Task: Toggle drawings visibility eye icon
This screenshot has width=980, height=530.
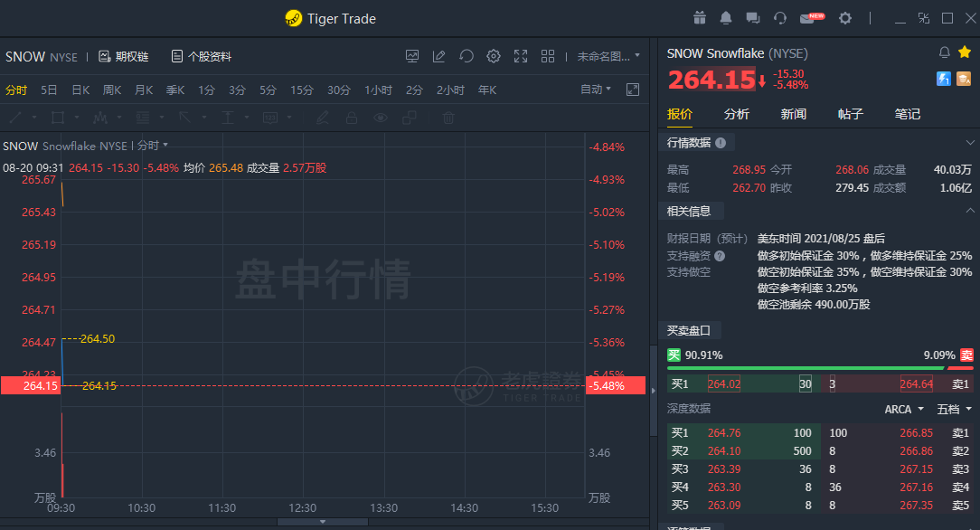Action: tap(381, 118)
